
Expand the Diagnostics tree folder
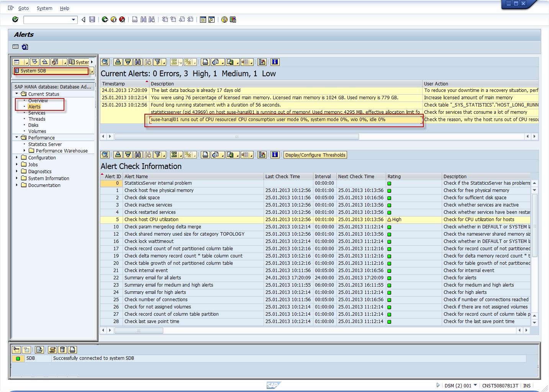(x=17, y=171)
